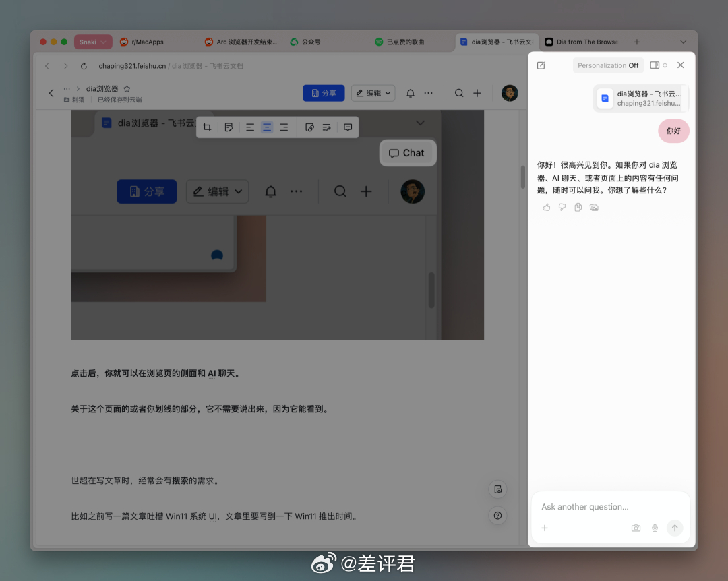Viewport: 728px width, 581px height.
Task: Click the document scrollbar thumb
Action: click(523, 177)
